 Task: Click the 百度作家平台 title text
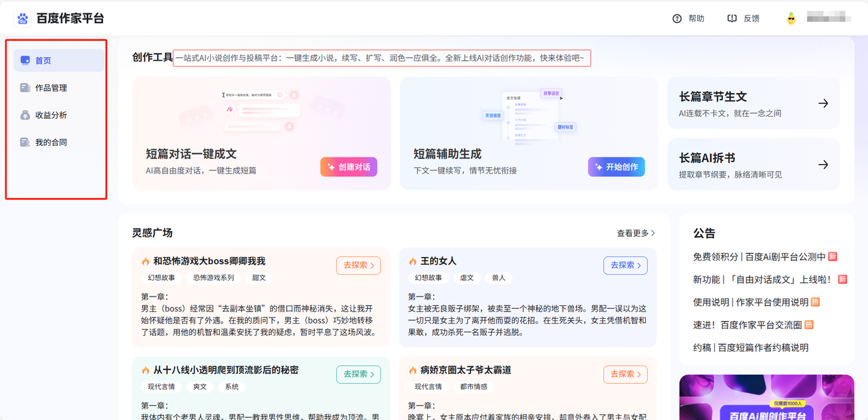click(x=71, y=18)
